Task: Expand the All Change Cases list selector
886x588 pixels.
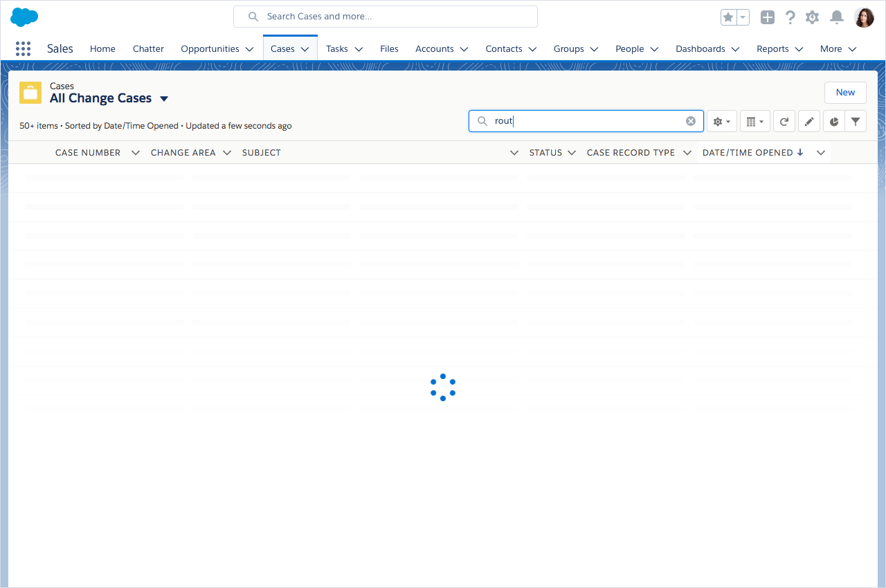Action: tap(164, 99)
